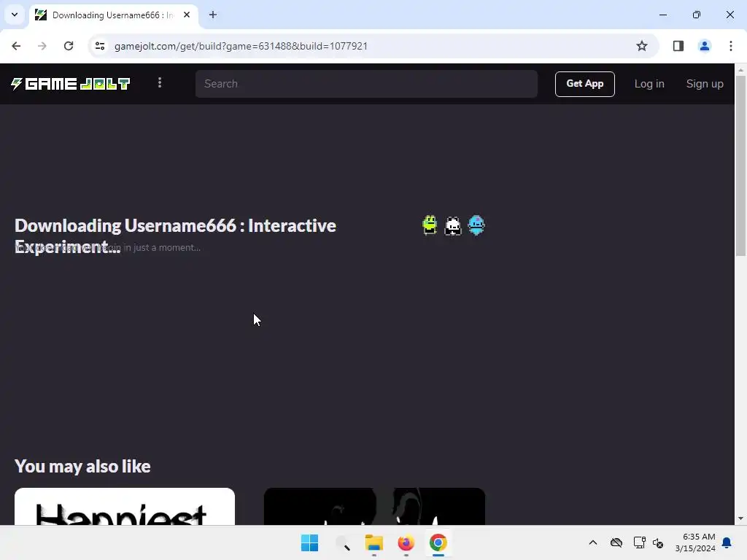
Task: Go back to the previous page
Action: point(16,46)
